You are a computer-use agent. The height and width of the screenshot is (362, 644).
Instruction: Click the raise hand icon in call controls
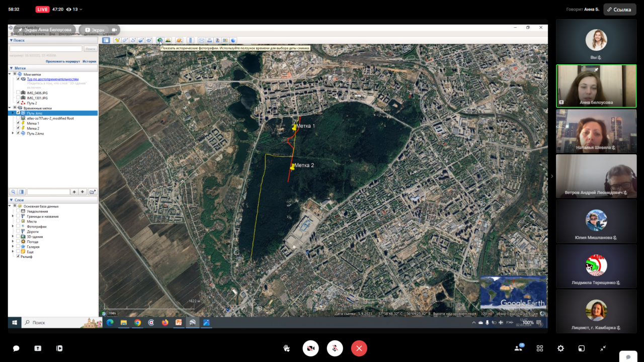[x=287, y=348]
